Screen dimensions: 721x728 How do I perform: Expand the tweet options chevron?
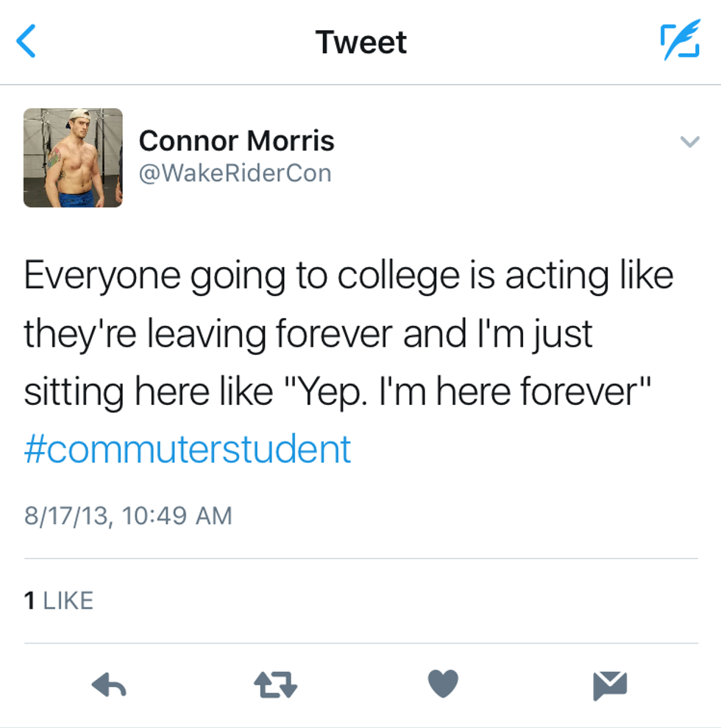click(x=689, y=141)
